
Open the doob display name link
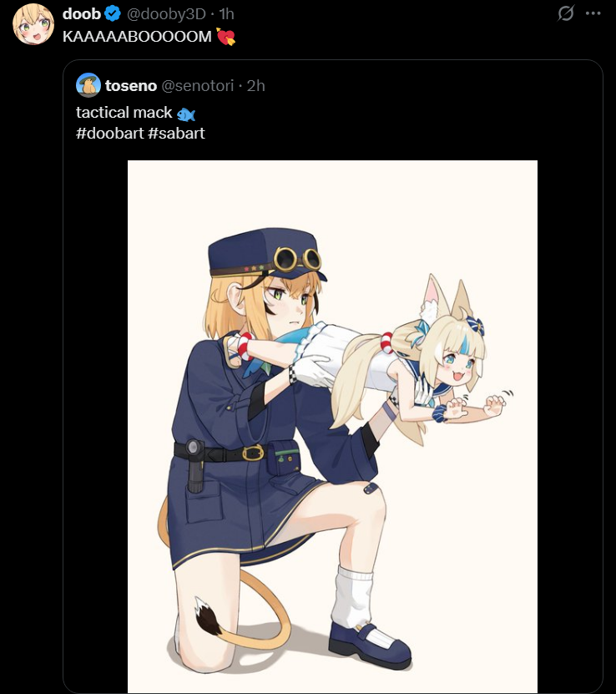pos(82,14)
